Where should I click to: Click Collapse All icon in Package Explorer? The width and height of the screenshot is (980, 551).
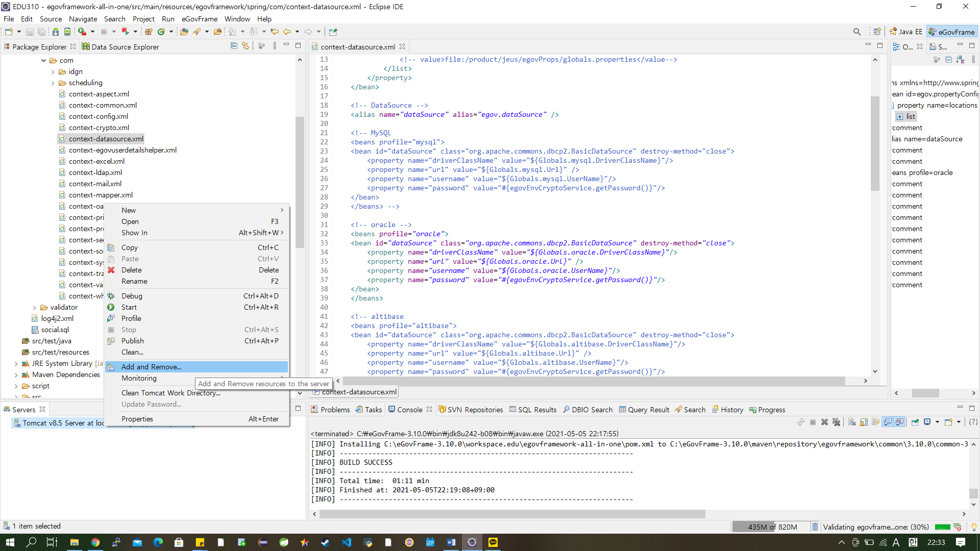[234, 46]
